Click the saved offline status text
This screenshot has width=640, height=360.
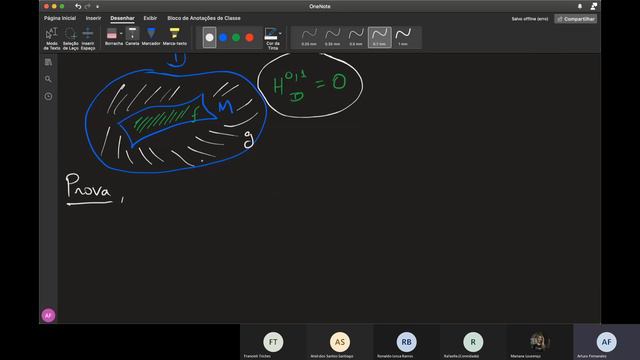pyautogui.click(x=530, y=19)
